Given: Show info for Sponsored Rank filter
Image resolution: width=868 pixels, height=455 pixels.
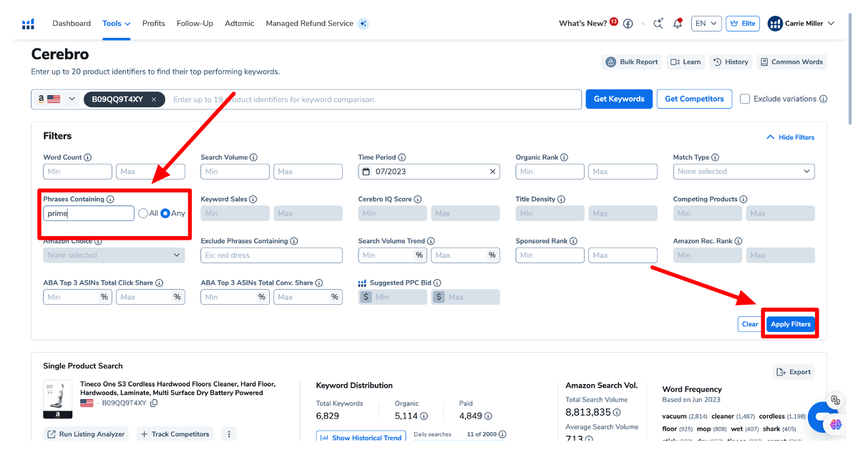Looking at the screenshot, I should [x=574, y=241].
